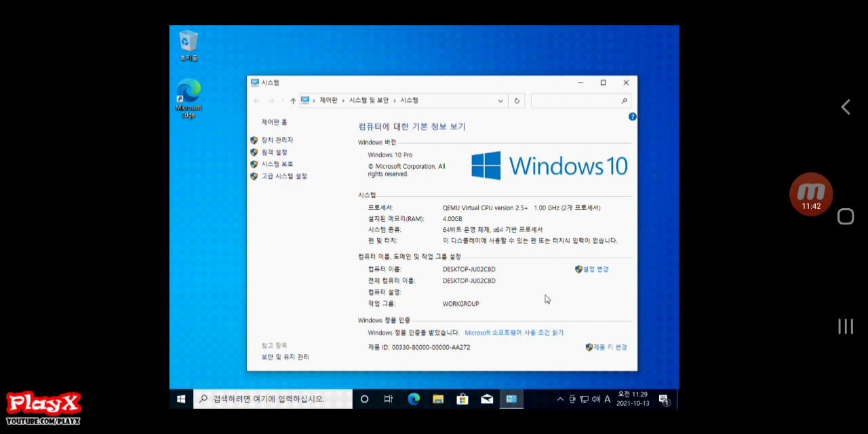Screen dimensions: 868x434
Task: Click 제품 키 변경 (Change product key) link
Action: 610,347
